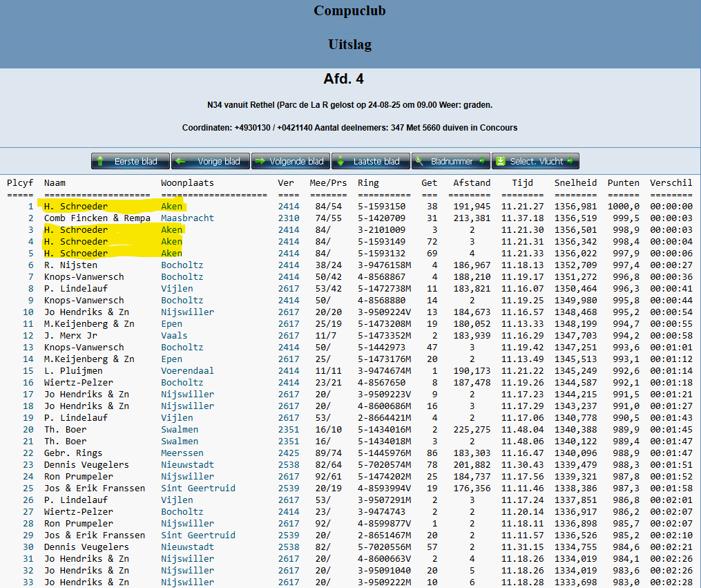
Task: Open the Meerssen link for Gebr. Rings
Action: [182, 453]
